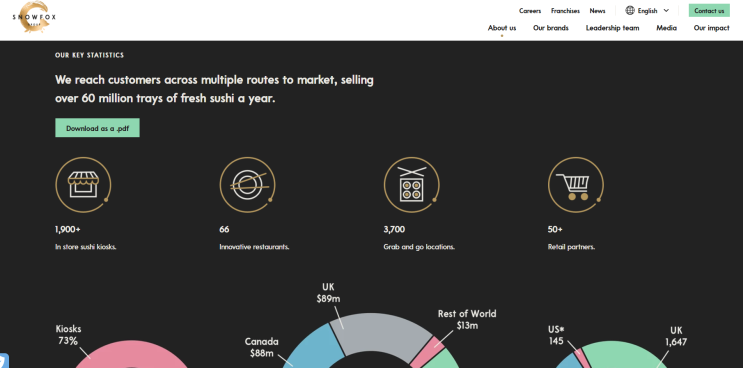This screenshot has height=368, width=743.
Task: Click the 'In store sushi kiosks.' caption
Action: (85, 247)
